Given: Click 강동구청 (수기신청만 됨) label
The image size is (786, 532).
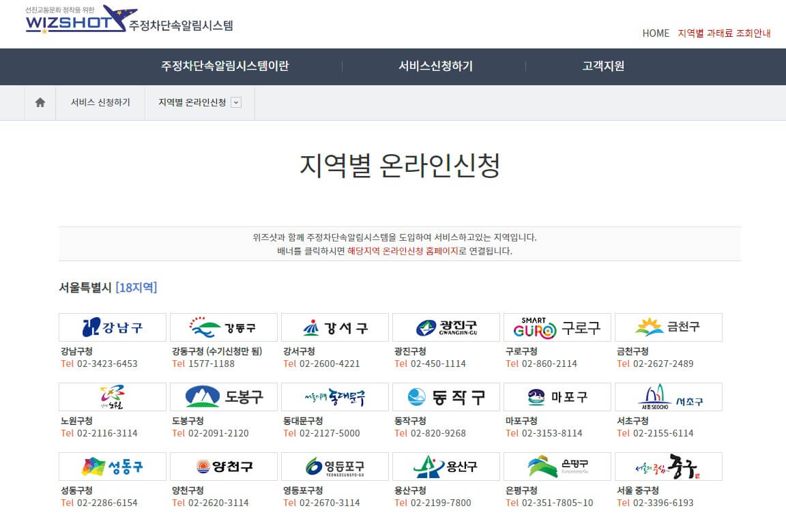Looking at the screenshot, I should (x=217, y=351).
